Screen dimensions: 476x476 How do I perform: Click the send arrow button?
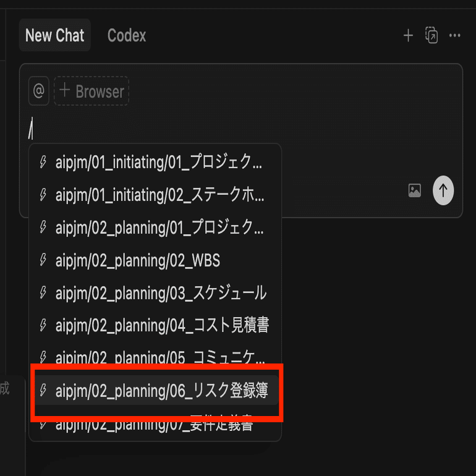tap(443, 190)
